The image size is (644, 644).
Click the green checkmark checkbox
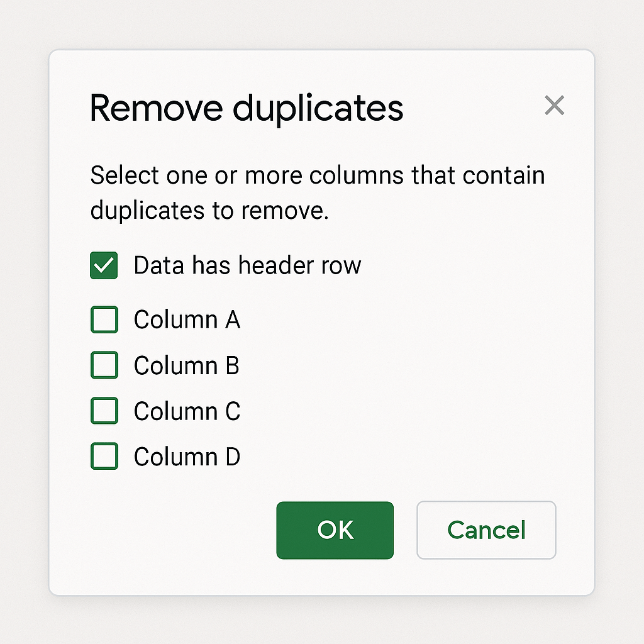pos(104,265)
